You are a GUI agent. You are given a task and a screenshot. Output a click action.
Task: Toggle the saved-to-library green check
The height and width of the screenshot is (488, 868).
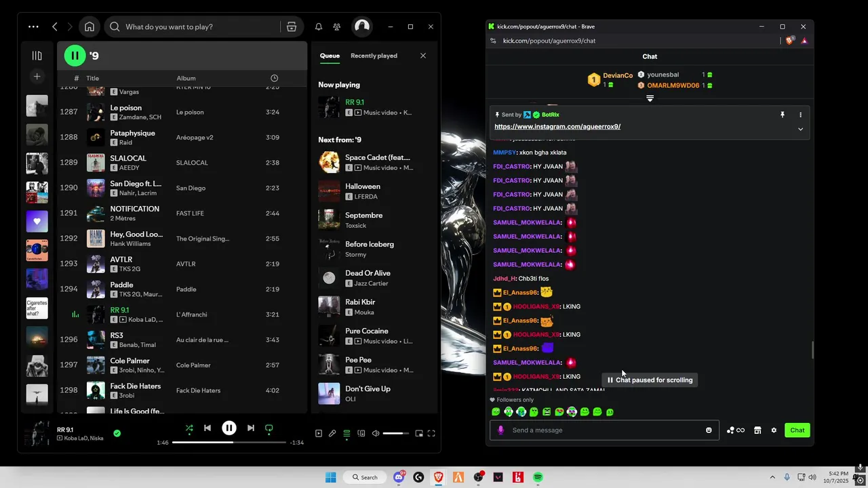pos(117,433)
